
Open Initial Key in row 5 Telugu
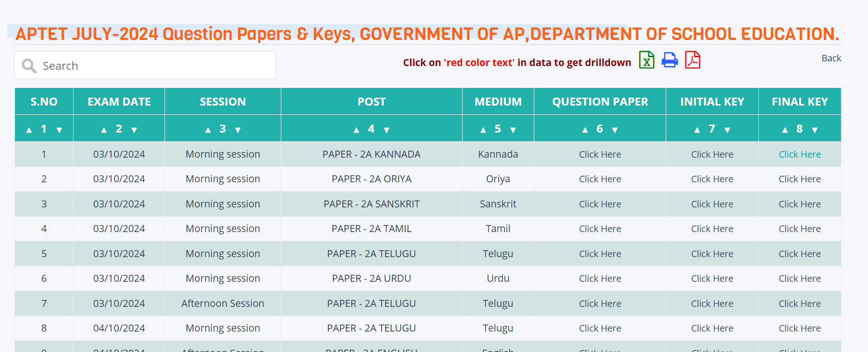click(712, 254)
